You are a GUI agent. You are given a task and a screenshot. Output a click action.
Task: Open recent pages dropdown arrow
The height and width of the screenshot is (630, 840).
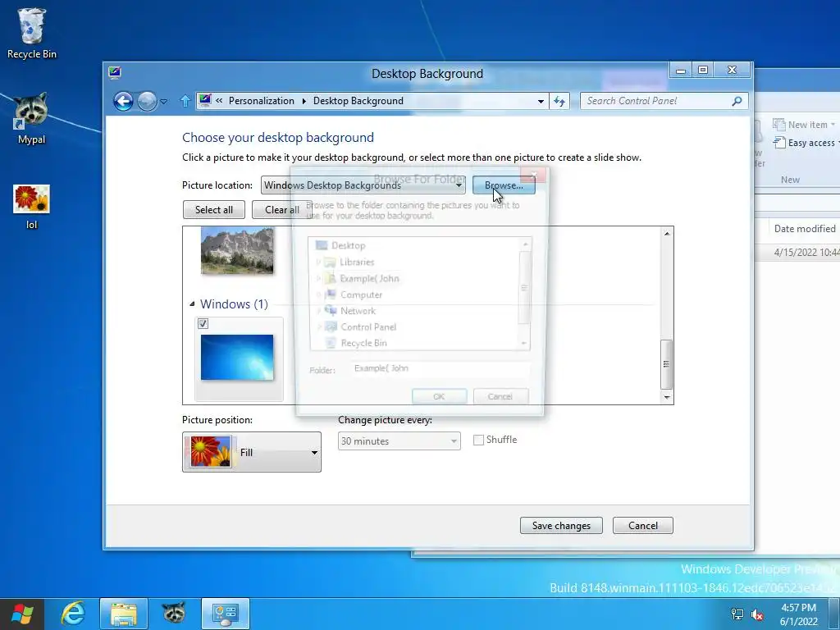click(x=164, y=101)
